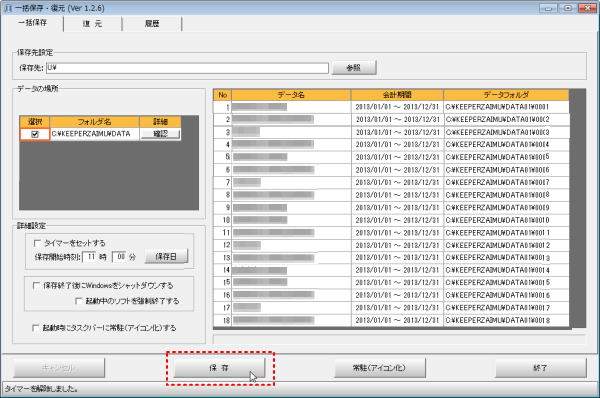Select row number 4 in data table

(223, 145)
